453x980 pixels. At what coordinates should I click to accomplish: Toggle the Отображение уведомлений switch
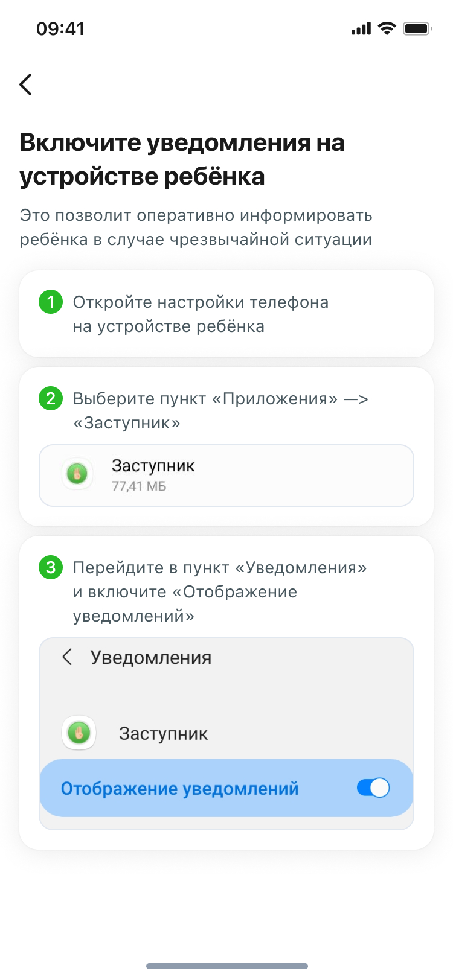point(373,787)
